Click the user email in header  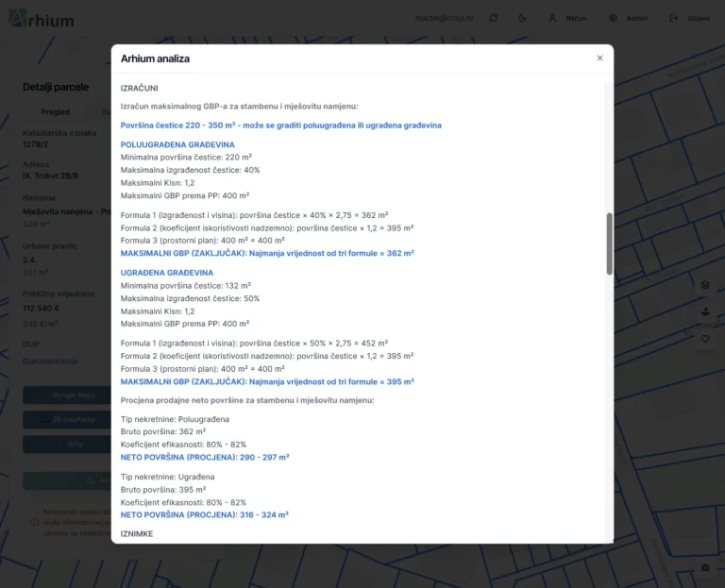coord(444,18)
